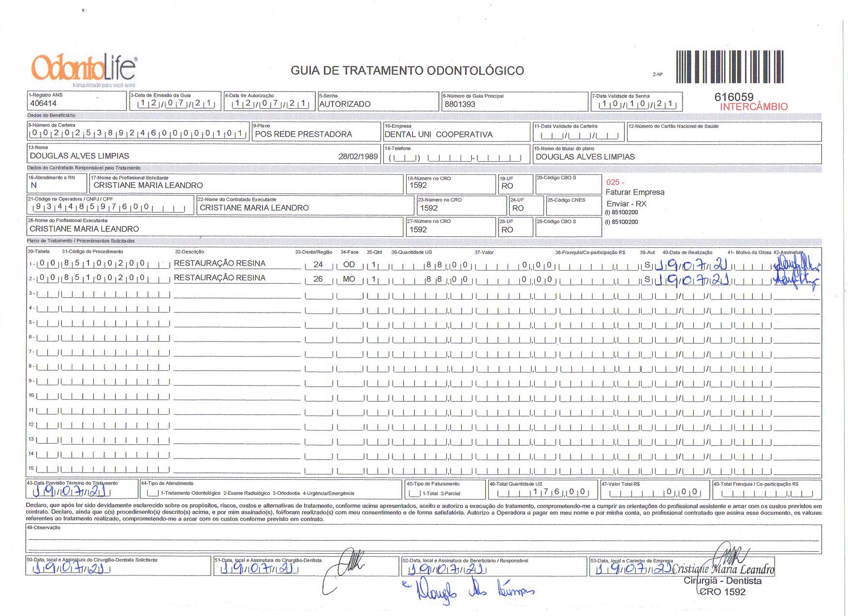Select the Atendimento a RN value "N"
848x616 pixels.
click(x=34, y=186)
